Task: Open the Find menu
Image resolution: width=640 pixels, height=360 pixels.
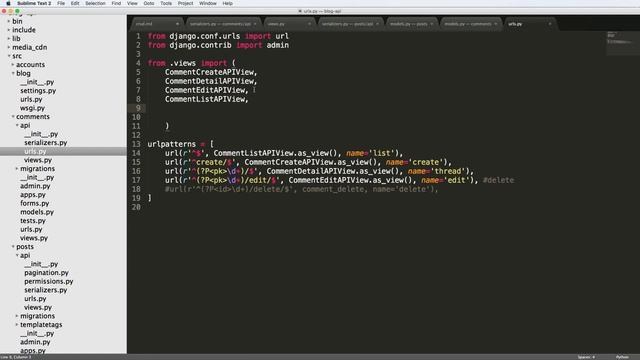Action: point(116,3)
